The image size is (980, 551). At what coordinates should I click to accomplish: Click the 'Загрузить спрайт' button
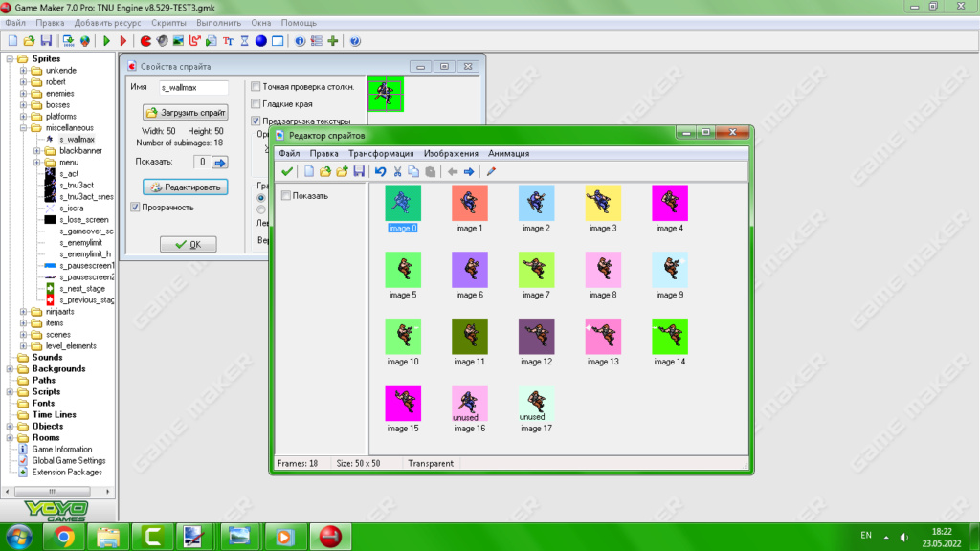pyautogui.click(x=186, y=113)
